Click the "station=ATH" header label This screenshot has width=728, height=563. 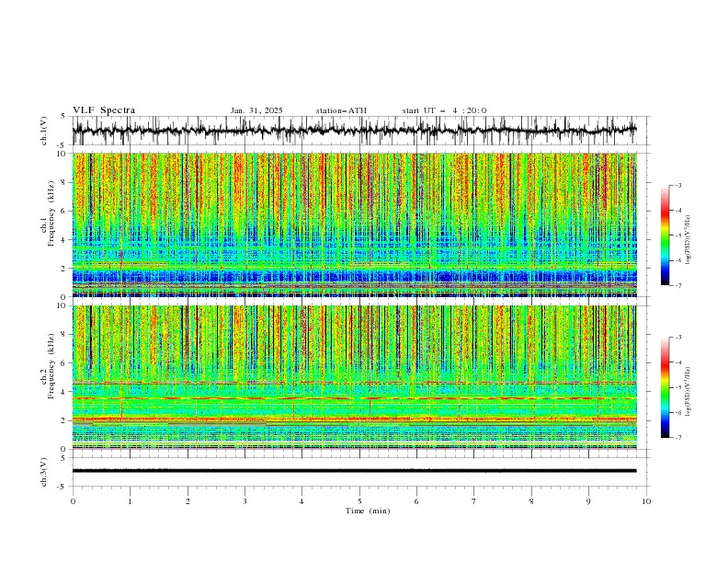(341, 110)
